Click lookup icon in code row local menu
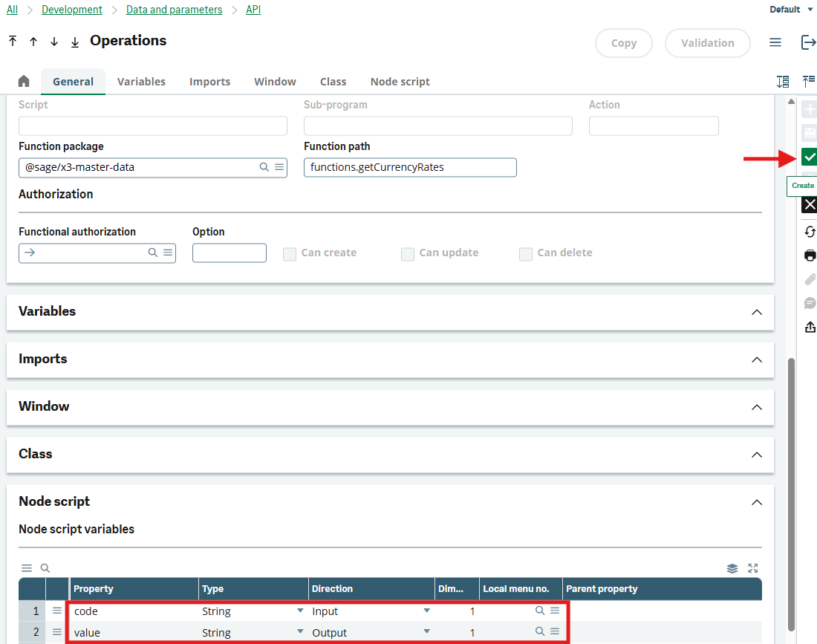 tap(540, 610)
